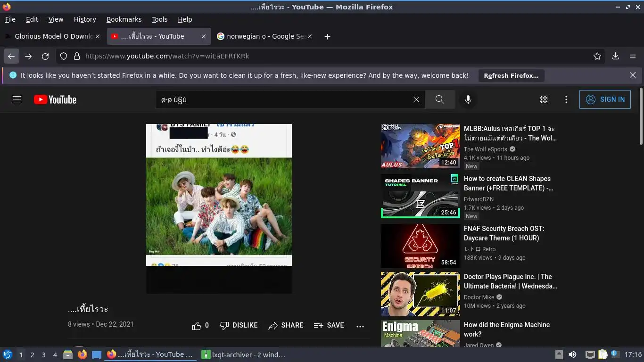Visit the EdwardDZN channel

pos(479,199)
